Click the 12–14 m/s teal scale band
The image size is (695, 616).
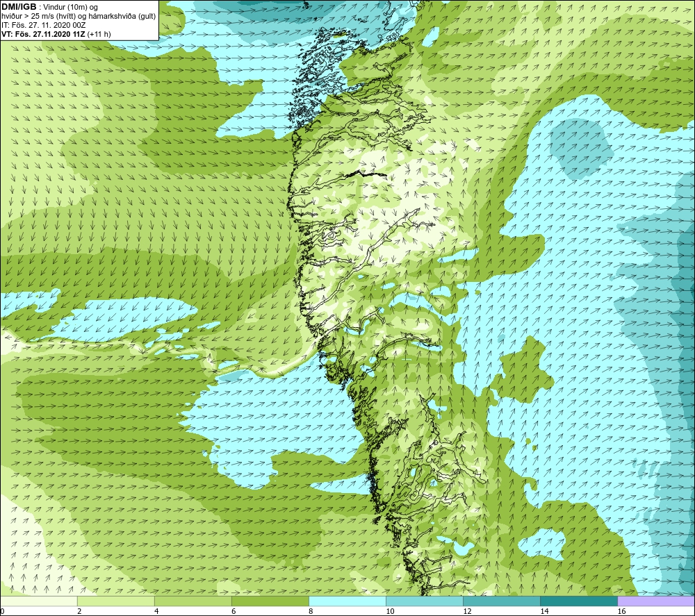502,601
